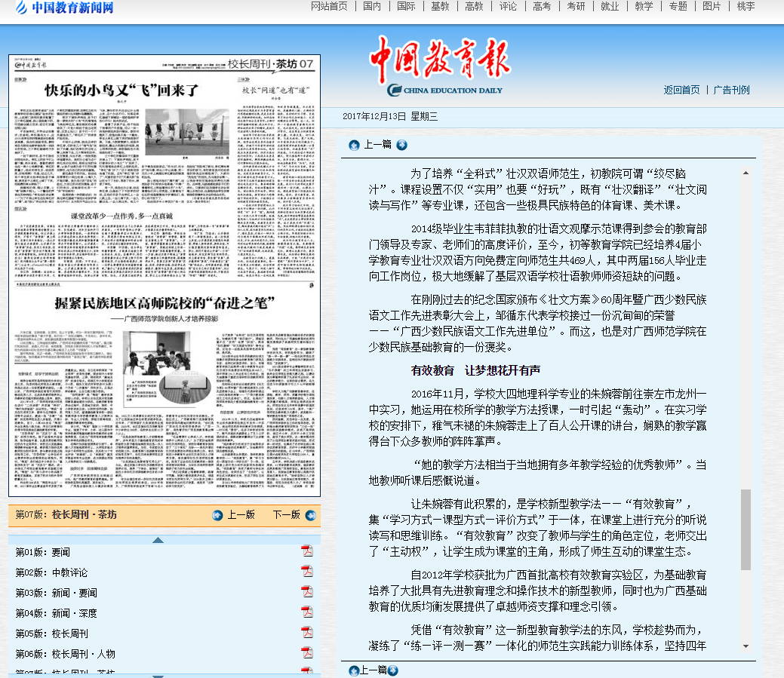Click the 中国教育新闻网 logo
This screenshot has height=678, width=784.
coord(64,8)
